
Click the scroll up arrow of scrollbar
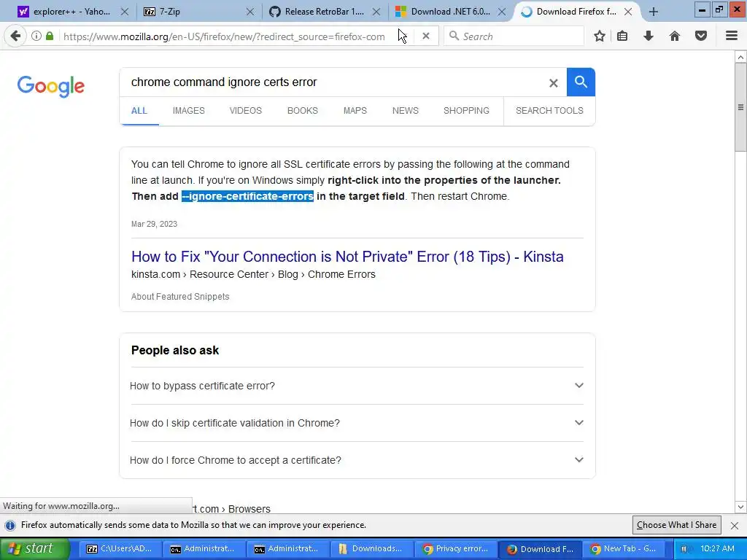pyautogui.click(x=740, y=57)
